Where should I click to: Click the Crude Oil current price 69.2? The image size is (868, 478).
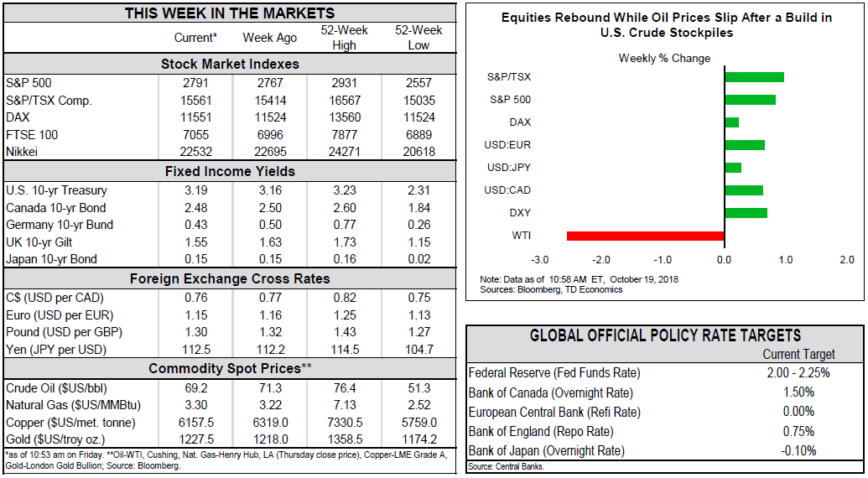pyautogui.click(x=195, y=388)
